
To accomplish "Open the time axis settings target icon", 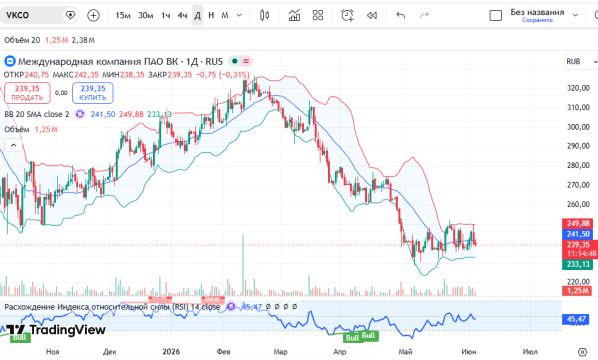I will tap(582, 352).
